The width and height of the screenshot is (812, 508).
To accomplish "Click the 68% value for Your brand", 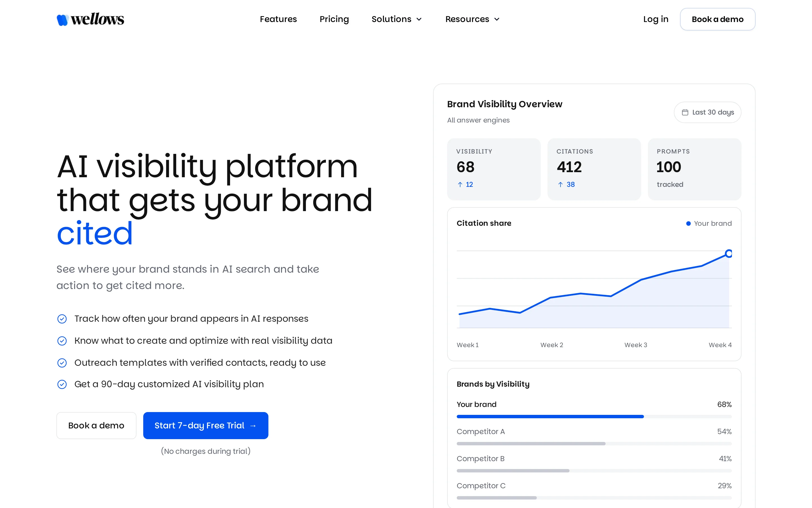I will [724, 404].
